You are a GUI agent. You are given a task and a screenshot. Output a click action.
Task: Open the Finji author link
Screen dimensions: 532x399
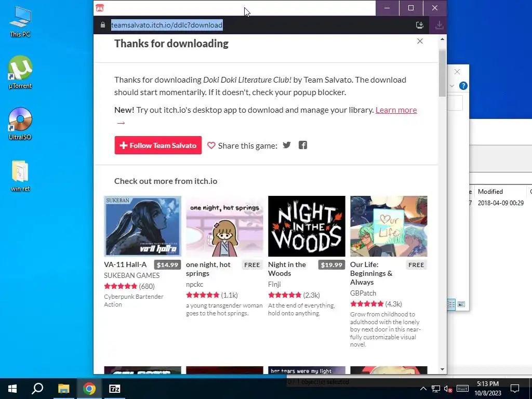click(x=274, y=284)
